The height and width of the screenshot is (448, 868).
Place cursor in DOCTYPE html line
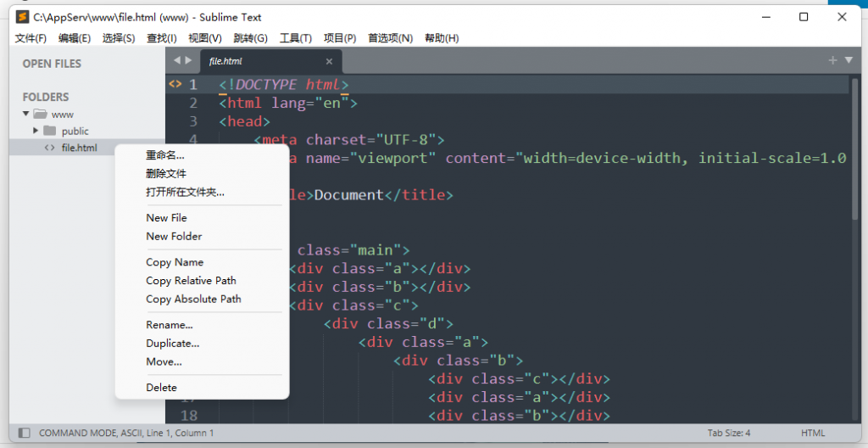click(284, 84)
